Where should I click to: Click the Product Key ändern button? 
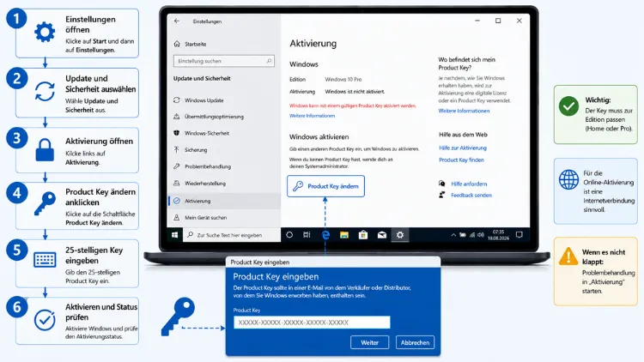325,186
